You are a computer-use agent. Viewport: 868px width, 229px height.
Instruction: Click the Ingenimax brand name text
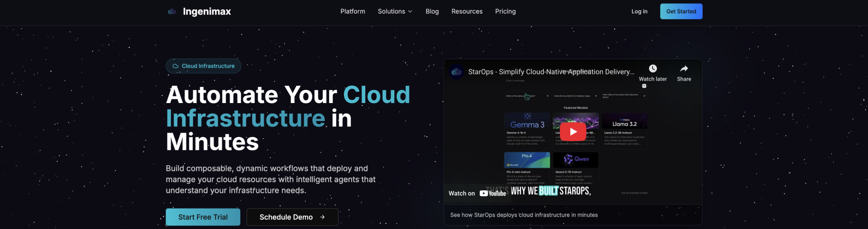point(207,11)
